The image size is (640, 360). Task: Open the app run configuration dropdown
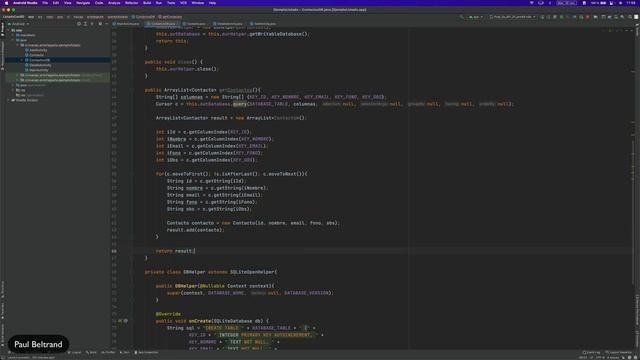(476, 17)
